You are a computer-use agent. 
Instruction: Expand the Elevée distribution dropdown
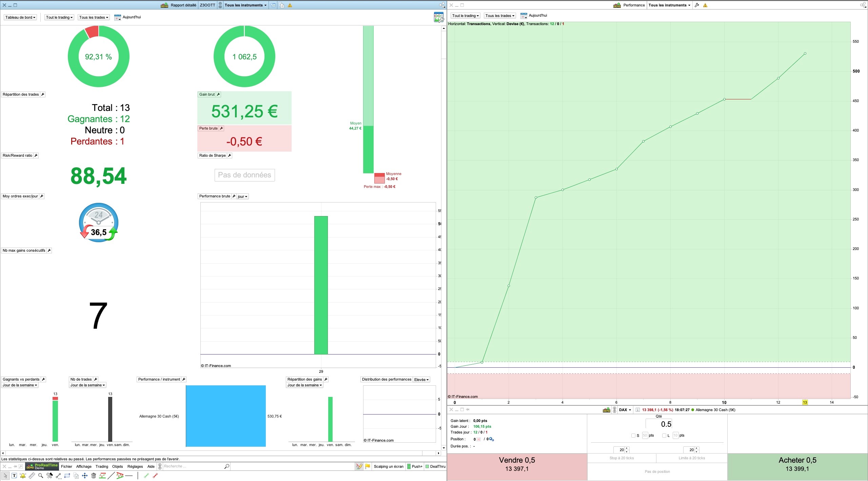421,380
